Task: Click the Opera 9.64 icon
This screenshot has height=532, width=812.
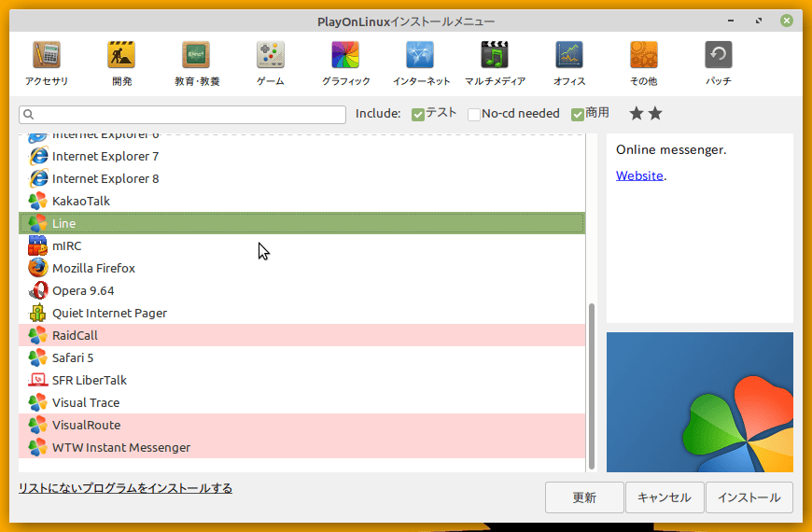Action: click(38, 290)
